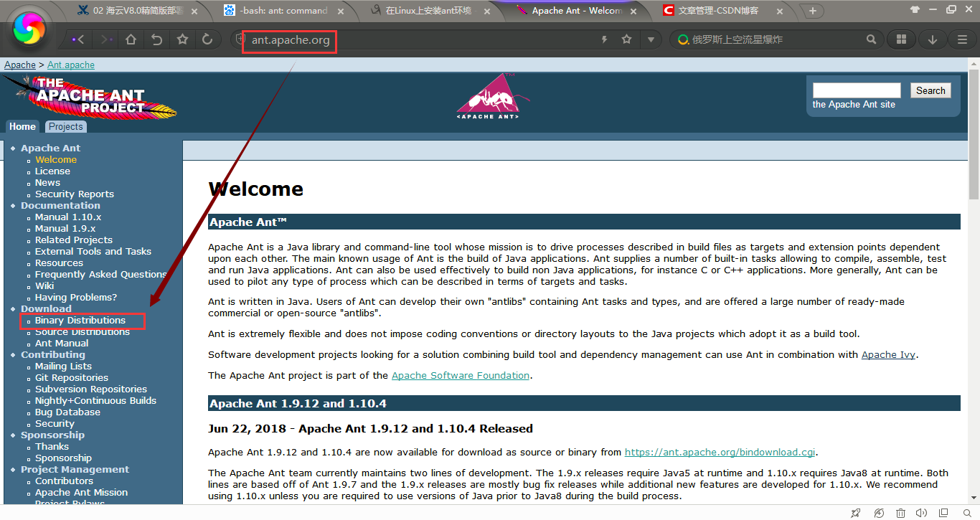Select the Projects tab on Ant site
This screenshot has width=980, height=520.
66,126
